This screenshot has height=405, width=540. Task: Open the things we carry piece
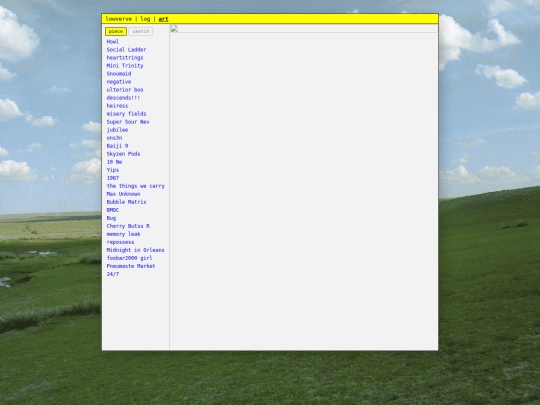[x=136, y=186]
